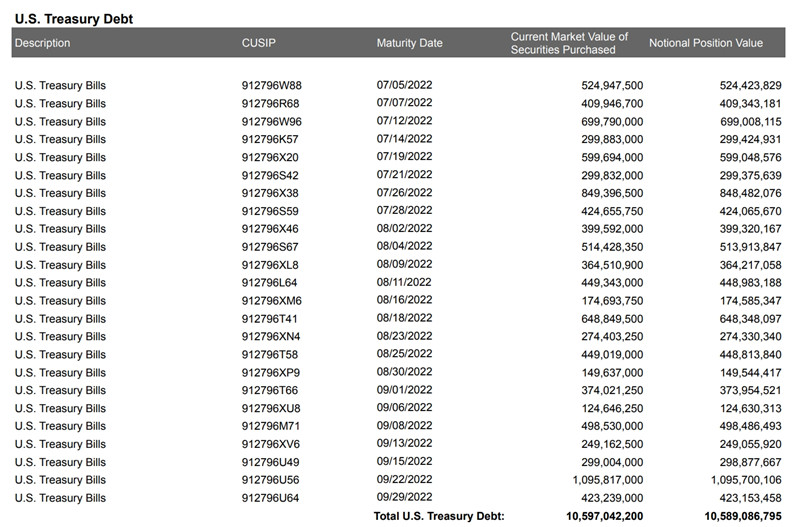Click the U.S. Treasury Debt title
Viewport: 800px width, 527px height.
73,19
